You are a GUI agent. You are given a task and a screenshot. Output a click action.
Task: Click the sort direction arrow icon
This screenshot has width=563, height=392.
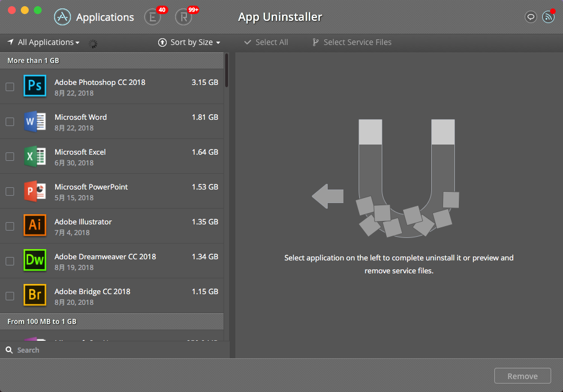point(162,42)
